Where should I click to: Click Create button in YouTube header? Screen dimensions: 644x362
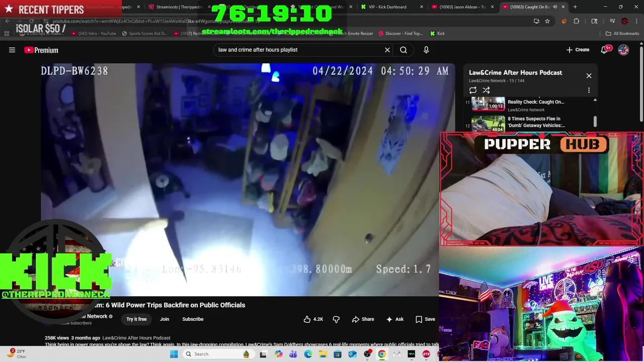pos(578,50)
